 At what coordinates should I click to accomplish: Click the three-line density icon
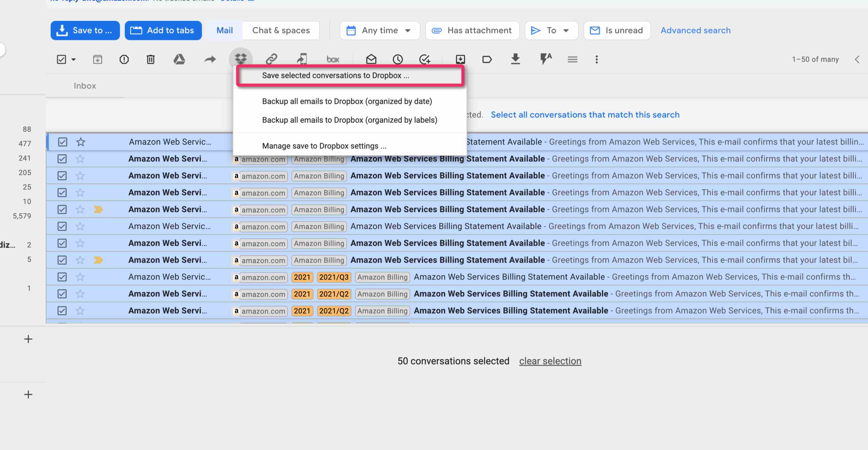[573, 60]
